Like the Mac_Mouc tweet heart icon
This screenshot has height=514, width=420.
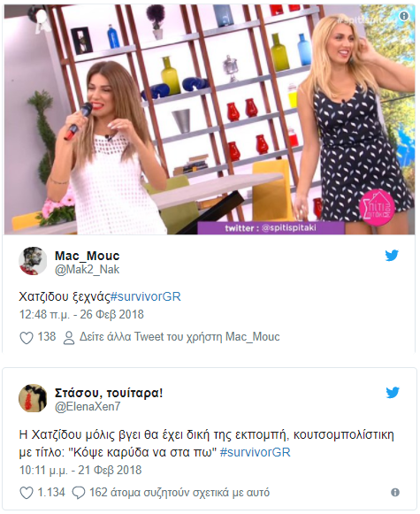pyautogui.click(x=27, y=338)
